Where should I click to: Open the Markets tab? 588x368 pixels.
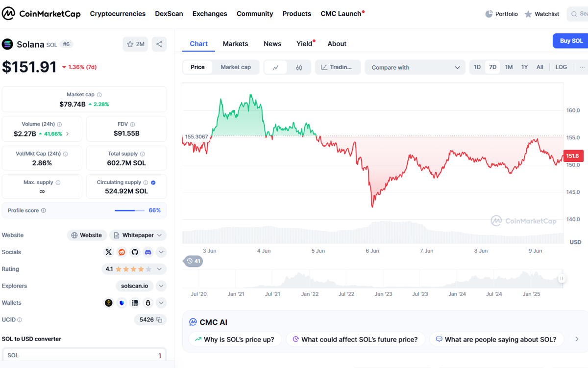pos(235,44)
